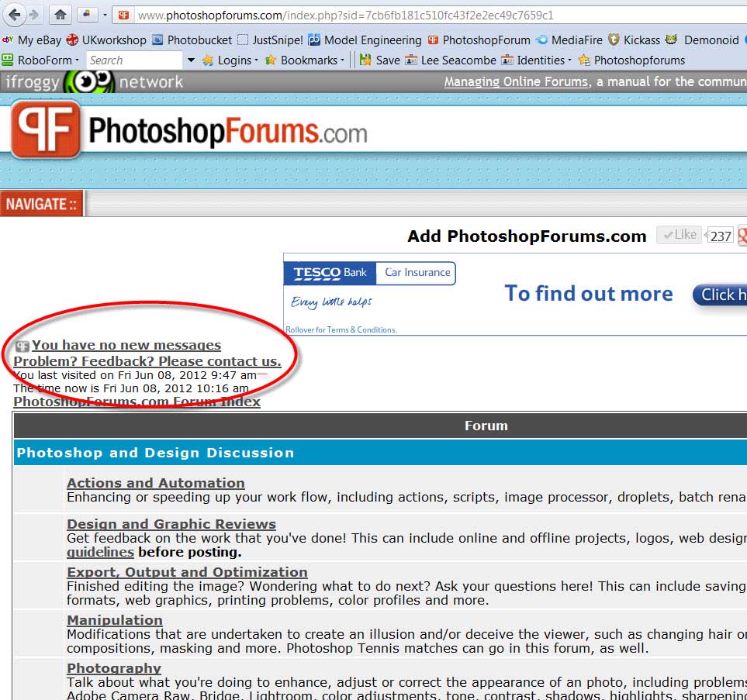Open the NAVIGATE menu tab
Screen dimensions: 747x700
tap(42, 204)
